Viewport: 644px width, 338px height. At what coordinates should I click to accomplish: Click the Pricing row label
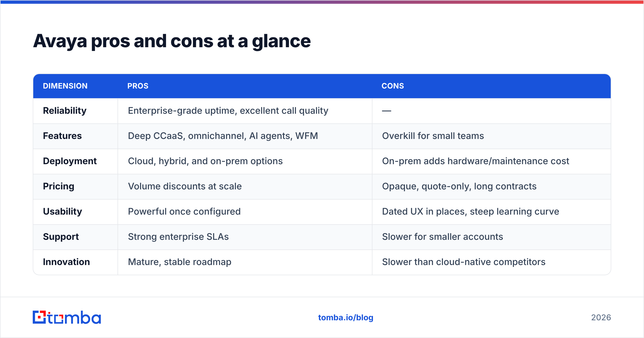[x=58, y=186]
